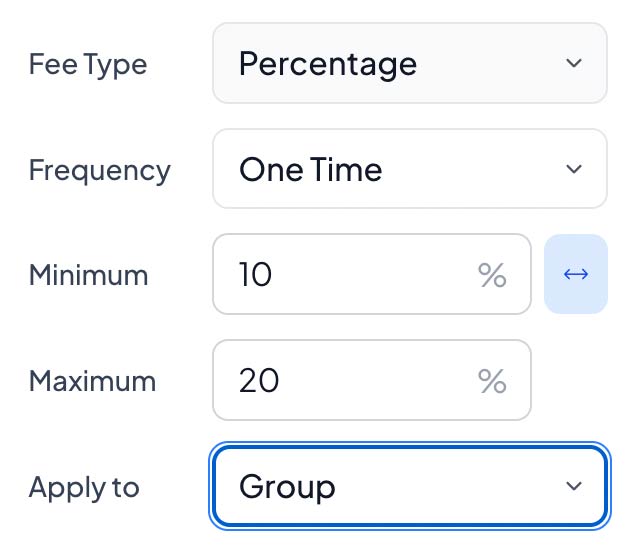Click the chevron in the Percentage dropdown

point(574,63)
